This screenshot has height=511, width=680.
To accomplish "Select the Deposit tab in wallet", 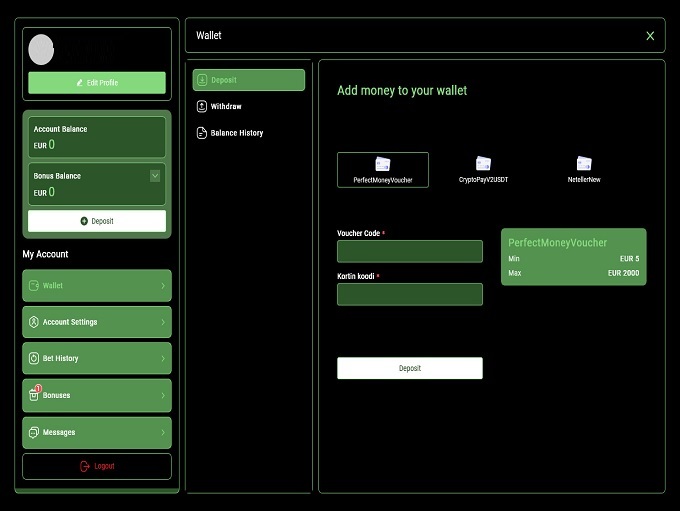I will 248,80.
